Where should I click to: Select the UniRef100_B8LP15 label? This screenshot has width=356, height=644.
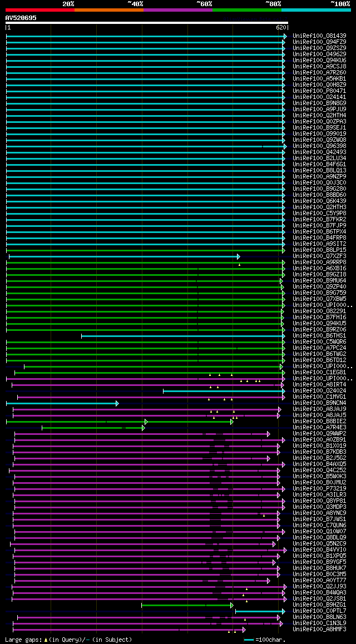click(x=319, y=250)
